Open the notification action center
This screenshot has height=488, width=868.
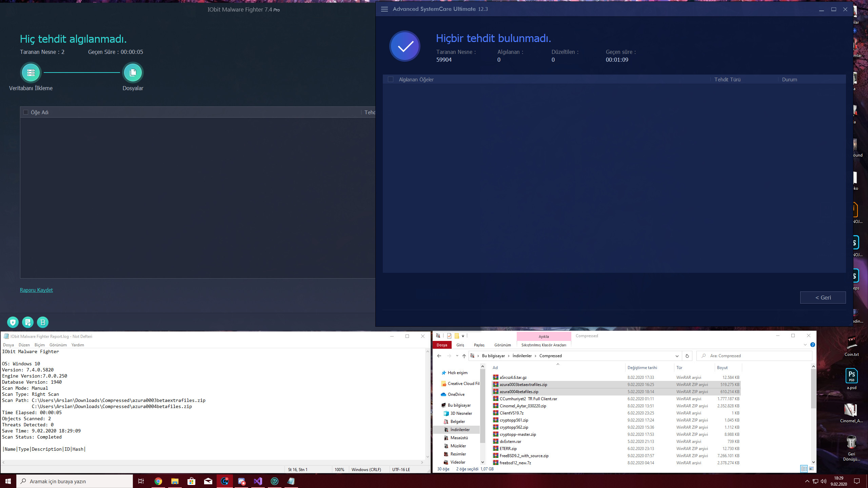pos(857,481)
